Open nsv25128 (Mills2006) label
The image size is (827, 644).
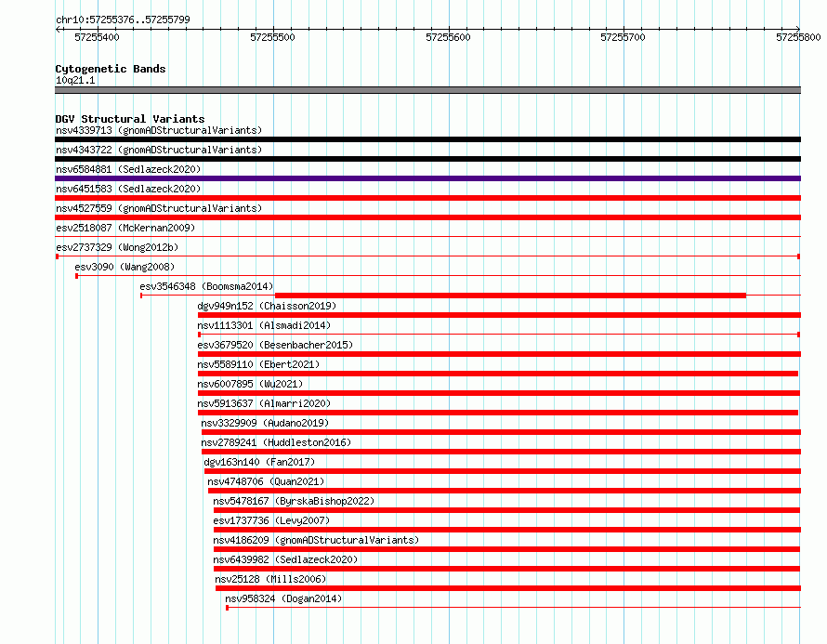tap(270, 579)
